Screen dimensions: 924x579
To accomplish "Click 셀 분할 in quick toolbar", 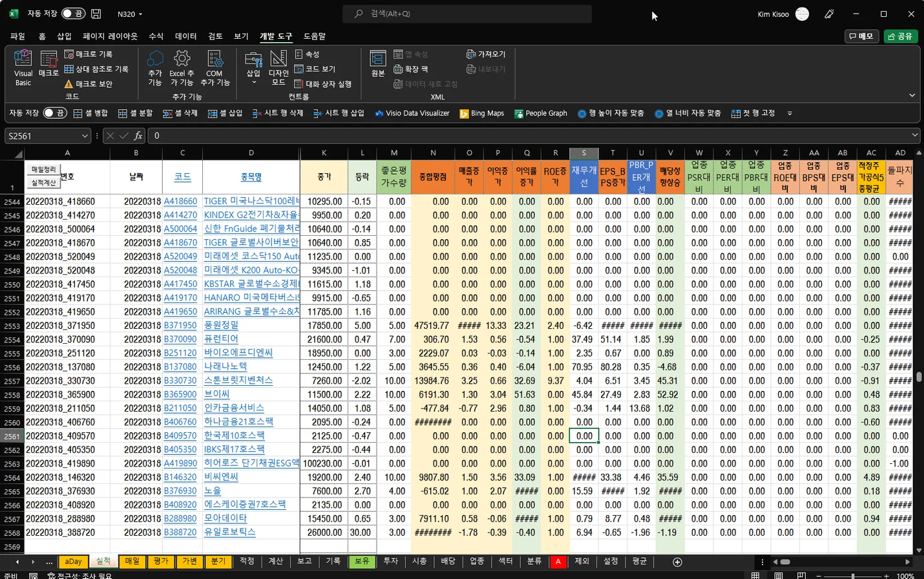I will coord(136,113).
